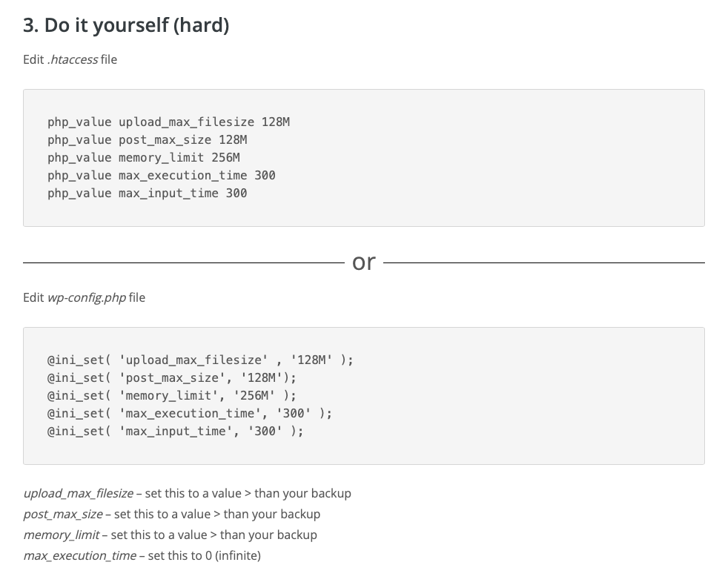Click the @ini_set 'max_execution_time' code line
This screenshot has height=588, width=725.
(189, 413)
